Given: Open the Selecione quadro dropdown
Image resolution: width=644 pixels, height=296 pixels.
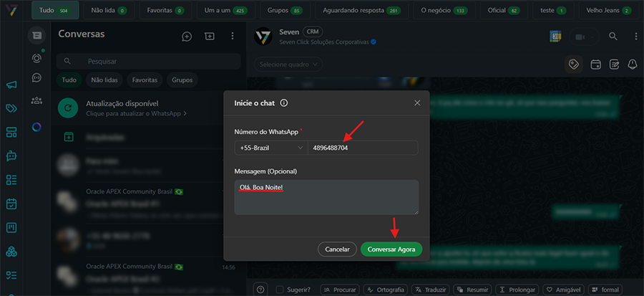Looking at the screenshot, I should pos(288,65).
